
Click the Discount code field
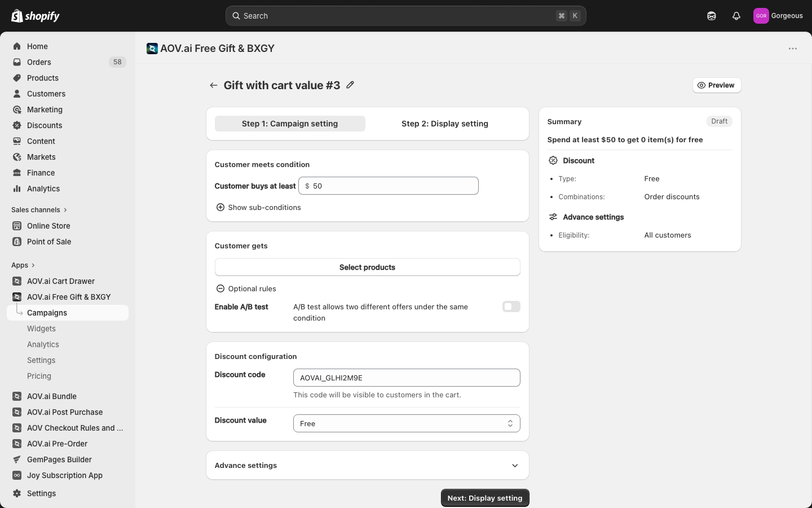407,378
